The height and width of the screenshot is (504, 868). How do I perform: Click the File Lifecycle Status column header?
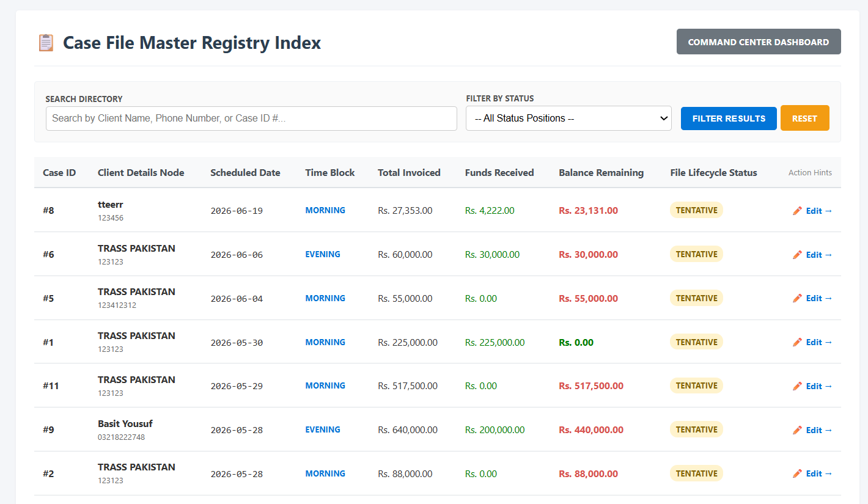(x=713, y=173)
